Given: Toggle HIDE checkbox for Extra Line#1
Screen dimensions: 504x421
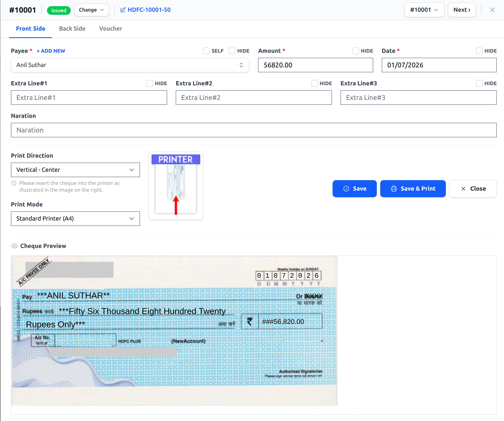Looking at the screenshot, I should (150, 83).
